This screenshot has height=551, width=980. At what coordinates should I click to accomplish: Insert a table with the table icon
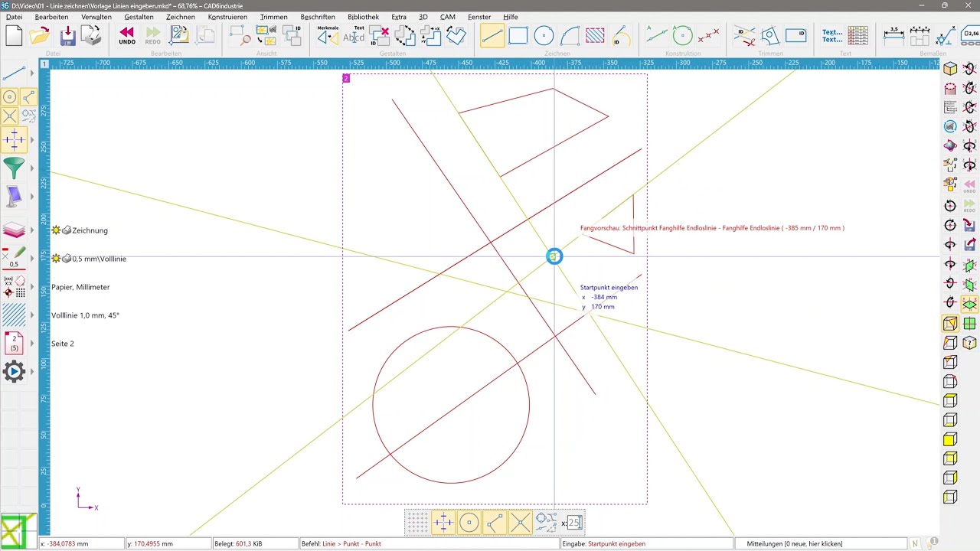[857, 35]
